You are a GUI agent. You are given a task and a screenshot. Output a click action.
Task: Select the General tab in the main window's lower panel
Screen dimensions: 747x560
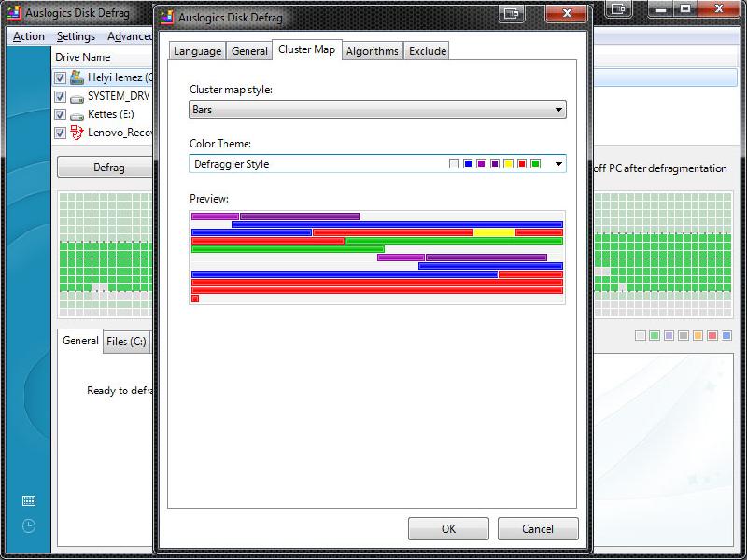[80, 341]
